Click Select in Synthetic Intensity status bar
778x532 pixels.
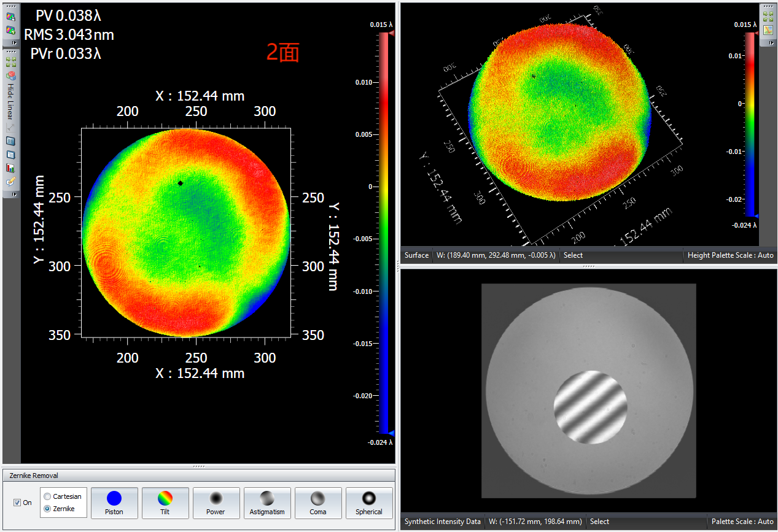click(599, 522)
